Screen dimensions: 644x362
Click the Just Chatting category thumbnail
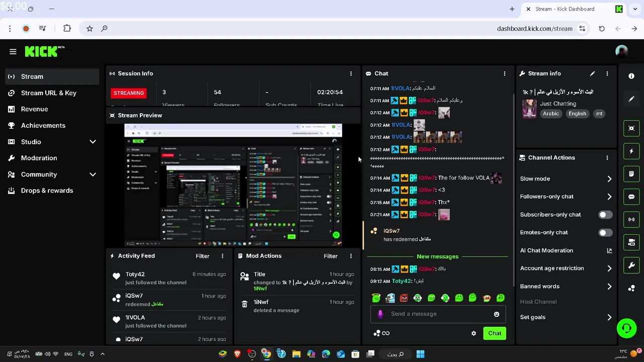click(x=529, y=109)
